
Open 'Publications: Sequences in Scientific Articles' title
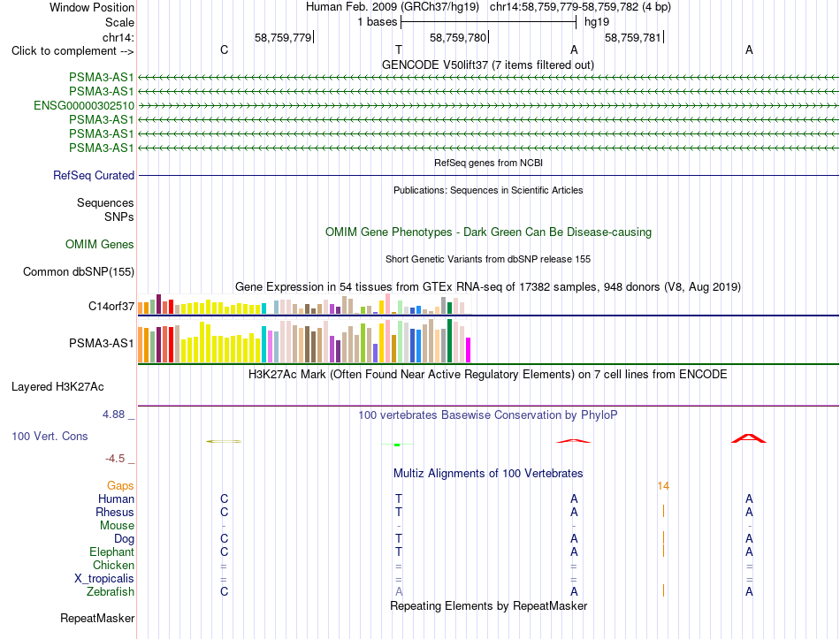tap(488, 190)
